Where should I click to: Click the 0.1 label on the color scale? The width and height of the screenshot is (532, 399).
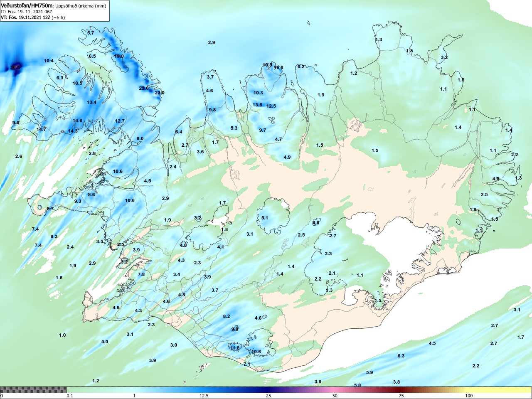70,396
